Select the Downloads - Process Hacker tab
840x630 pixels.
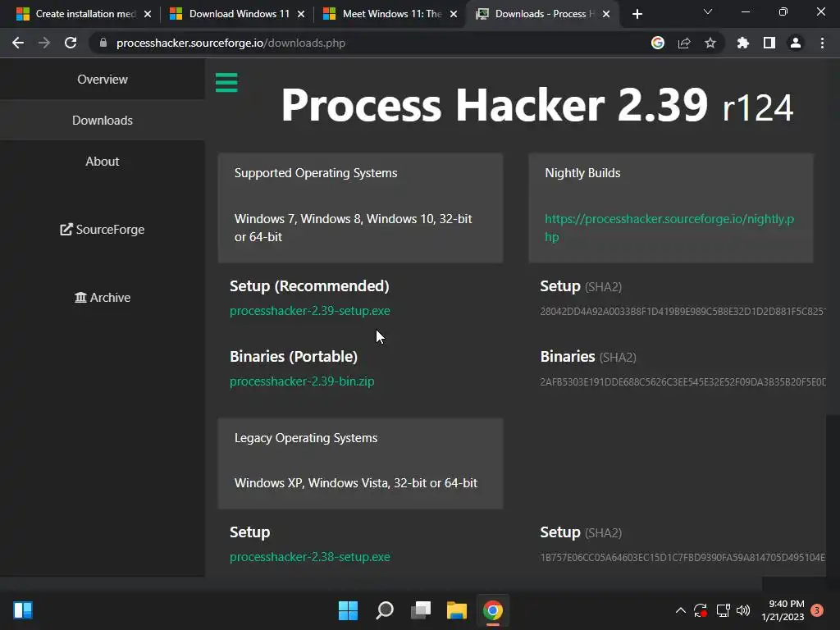pos(541,14)
